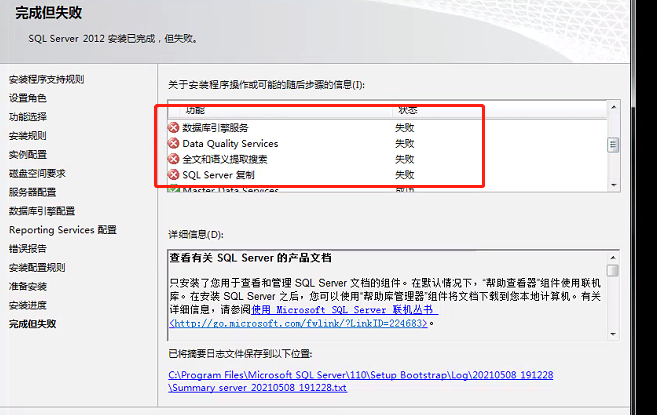Screen dimensions: 657x415
Task: Click the error icon next to Data Quality Services
Action: click(173, 143)
